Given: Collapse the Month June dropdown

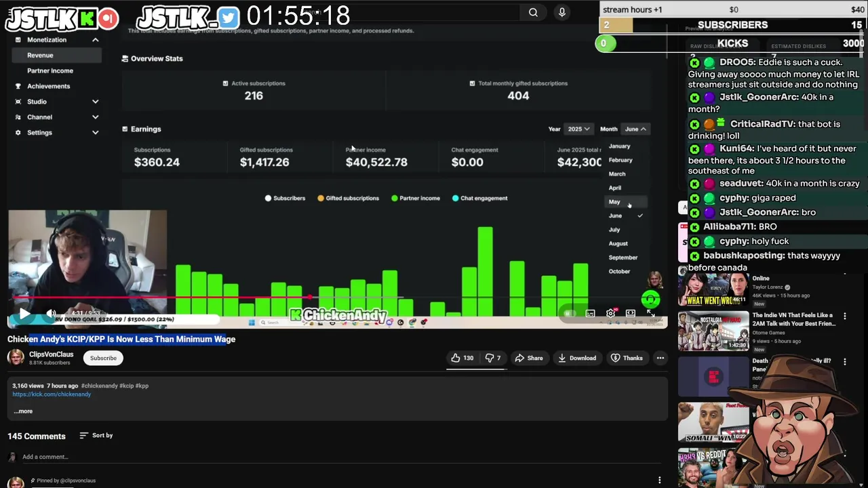Looking at the screenshot, I should click(x=636, y=129).
